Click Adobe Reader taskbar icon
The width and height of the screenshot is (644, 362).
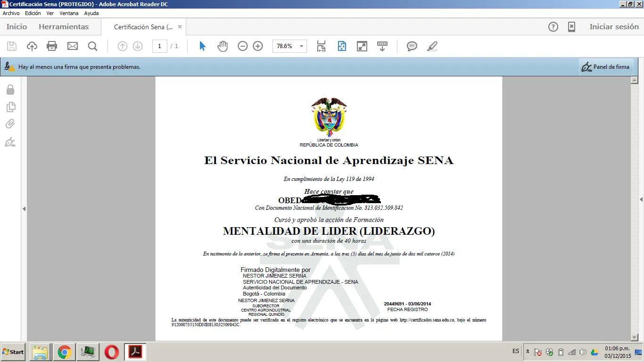point(136,352)
